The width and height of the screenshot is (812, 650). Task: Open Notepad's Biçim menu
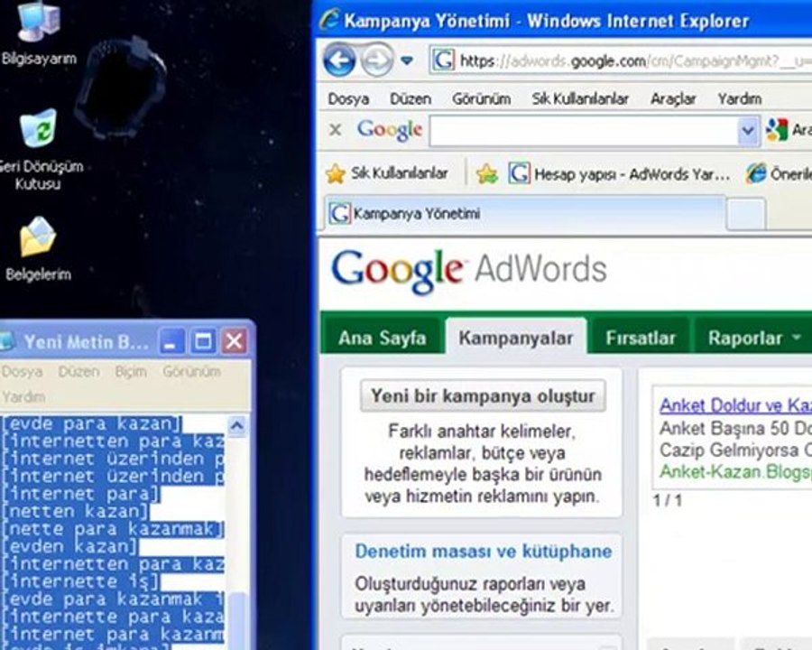(131, 372)
